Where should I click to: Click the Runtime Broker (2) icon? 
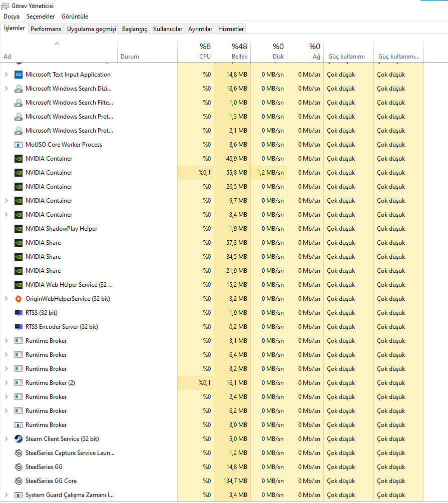[x=19, y=383]
